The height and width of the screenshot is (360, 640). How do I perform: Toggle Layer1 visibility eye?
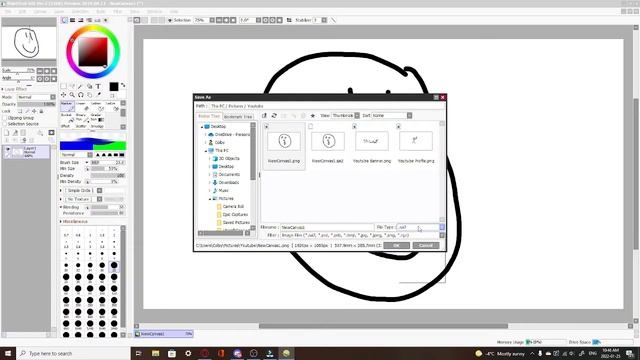click(7, 149)
